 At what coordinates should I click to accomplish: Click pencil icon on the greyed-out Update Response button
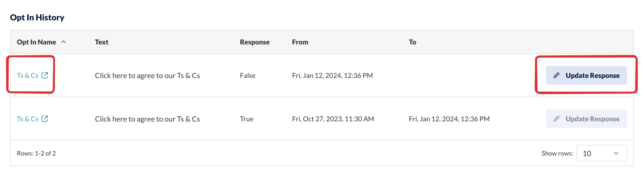click(x=556, y=119)
